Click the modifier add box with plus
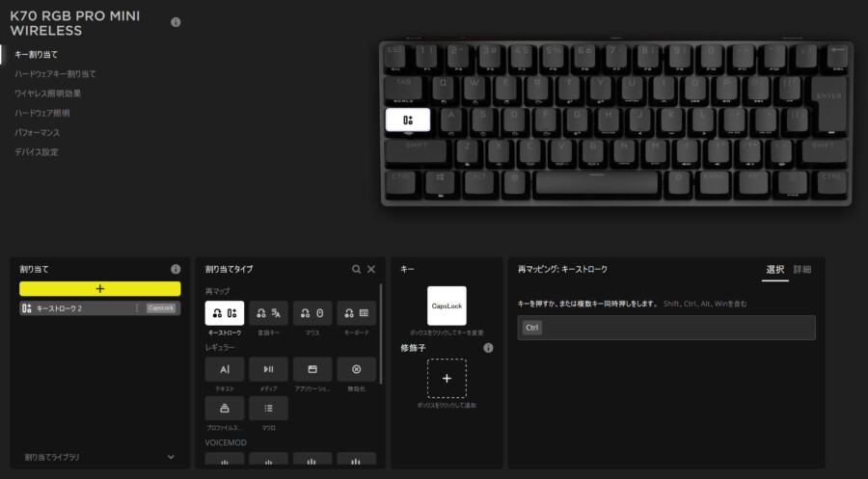This screenshot has width=868, height=479. (x=447, y=379)
